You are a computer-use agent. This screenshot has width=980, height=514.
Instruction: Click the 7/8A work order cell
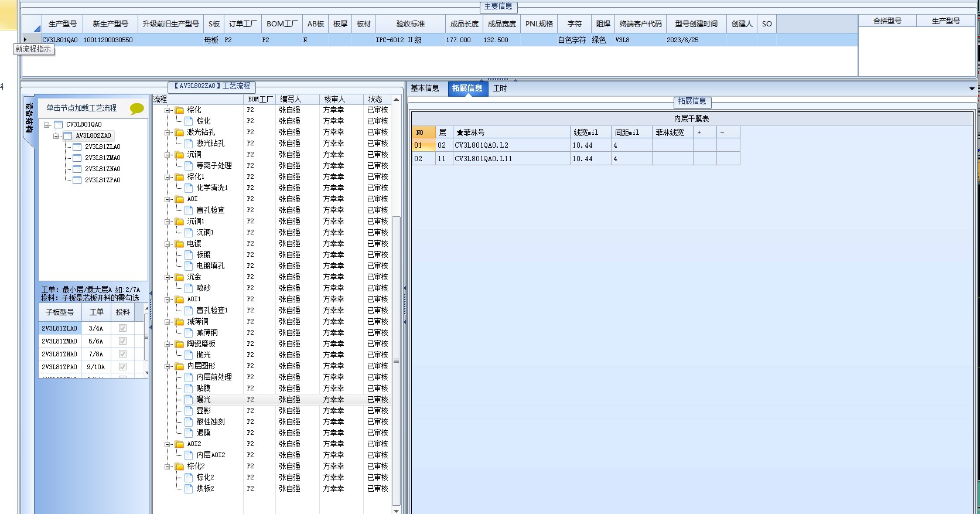coord(96,354)
